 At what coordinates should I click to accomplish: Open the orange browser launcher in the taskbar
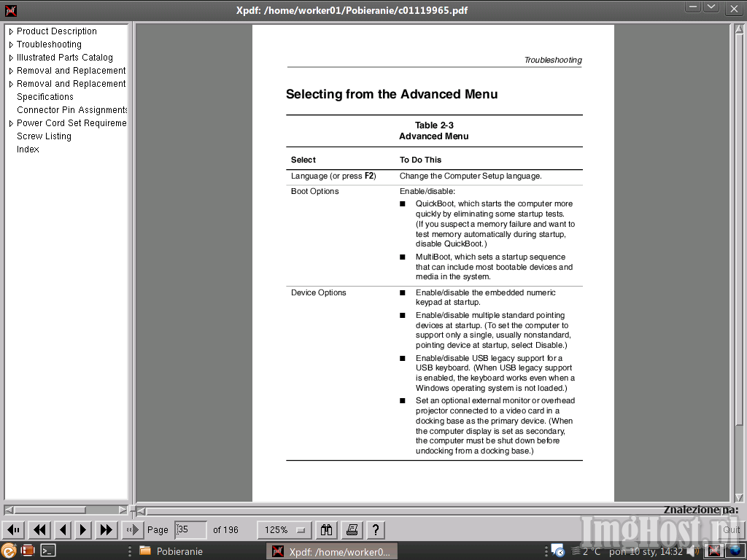8,551
